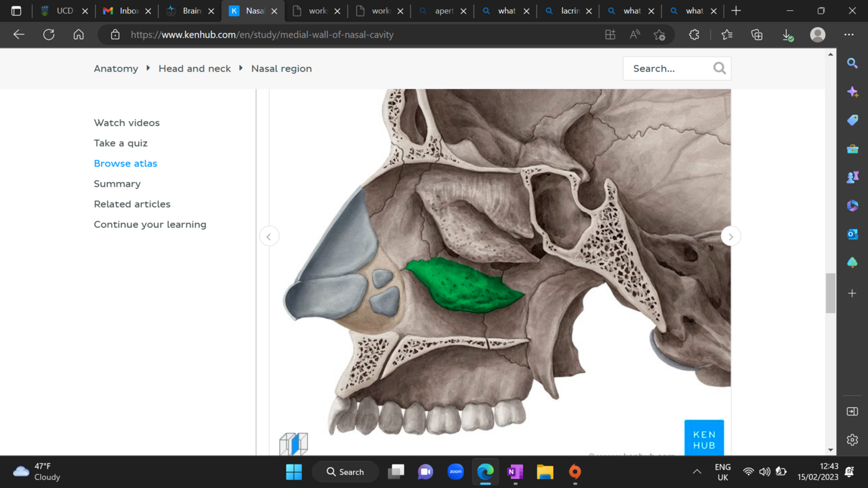Jump to Take a quiz section
The width and height of the screenshot is (868, 488).
[x=120, y=143]
